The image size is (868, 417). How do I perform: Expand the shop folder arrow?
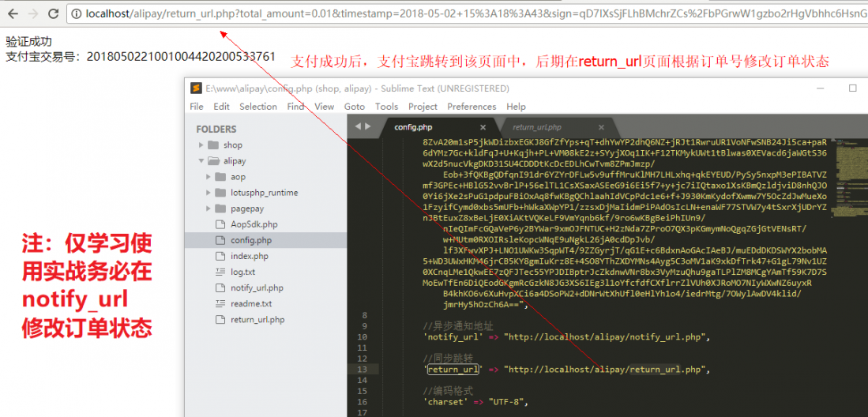201,145
